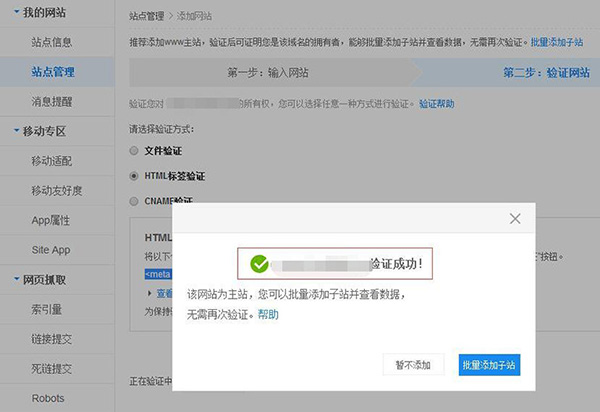The height and width of the screenshot is (412, 600).
Task: Select the 文件验证 radio option
Action: 135,150
